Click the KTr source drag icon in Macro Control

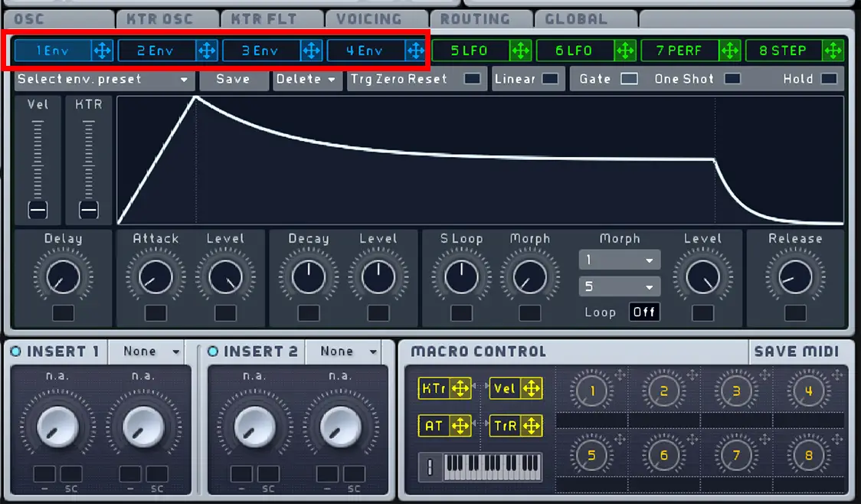coord(460,388)
